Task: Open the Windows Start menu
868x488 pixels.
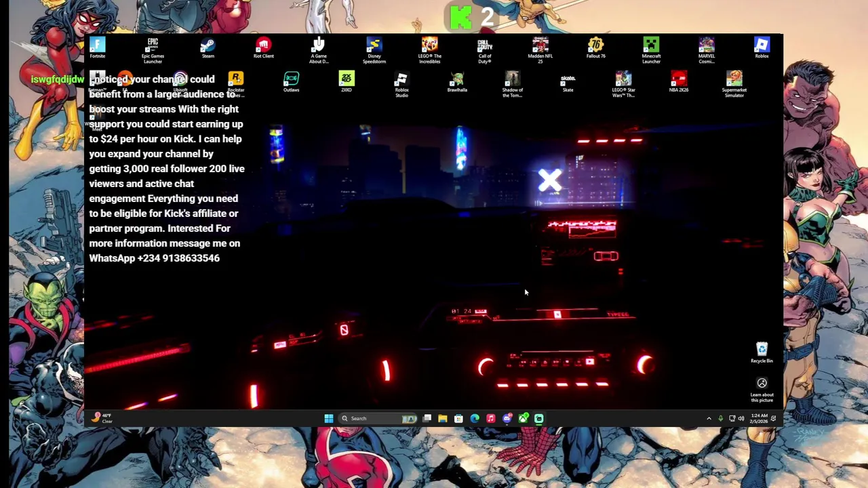Action: pos(329,418)
